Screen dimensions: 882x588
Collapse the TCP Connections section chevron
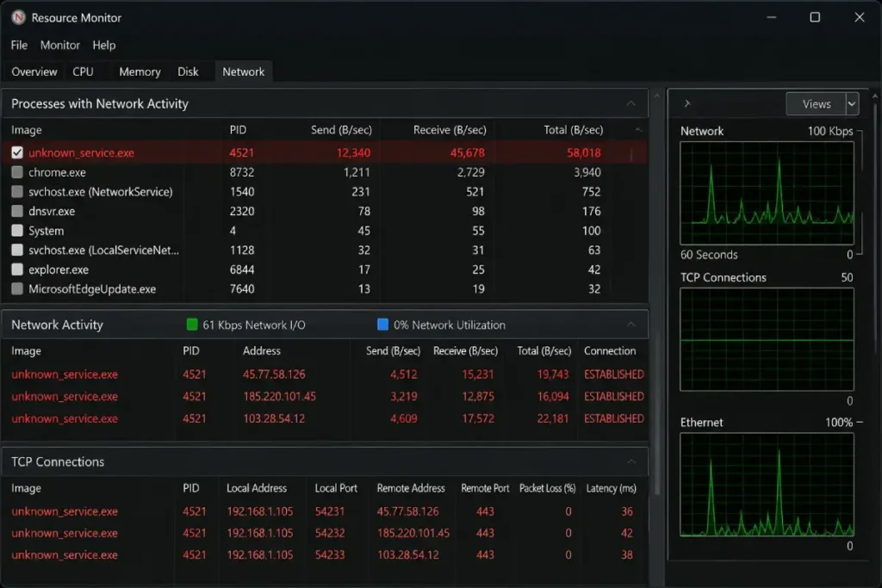(630, 461)
